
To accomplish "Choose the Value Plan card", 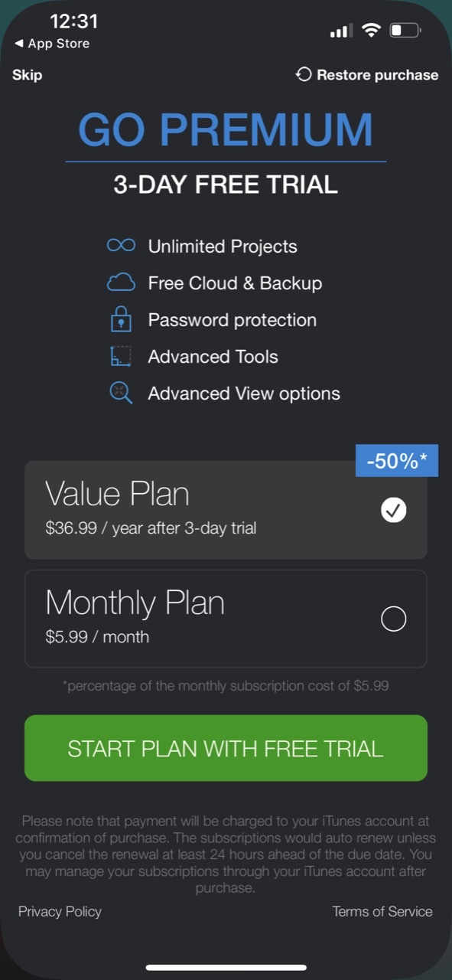I will [226, 510].
